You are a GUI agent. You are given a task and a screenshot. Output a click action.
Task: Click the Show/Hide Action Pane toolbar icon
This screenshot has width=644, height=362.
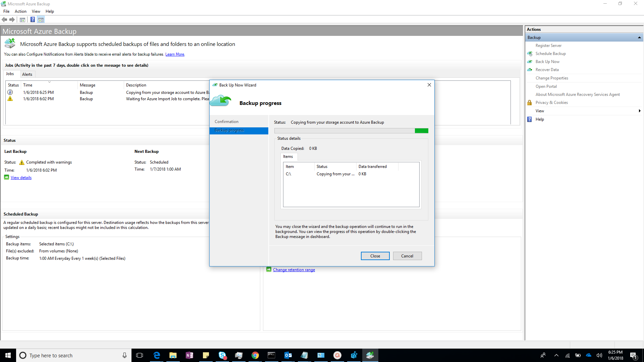click(41, 19)
